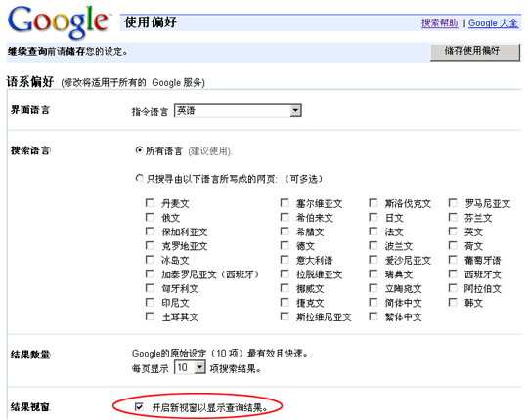Select the 所有语言 radio button

(139, 150)
